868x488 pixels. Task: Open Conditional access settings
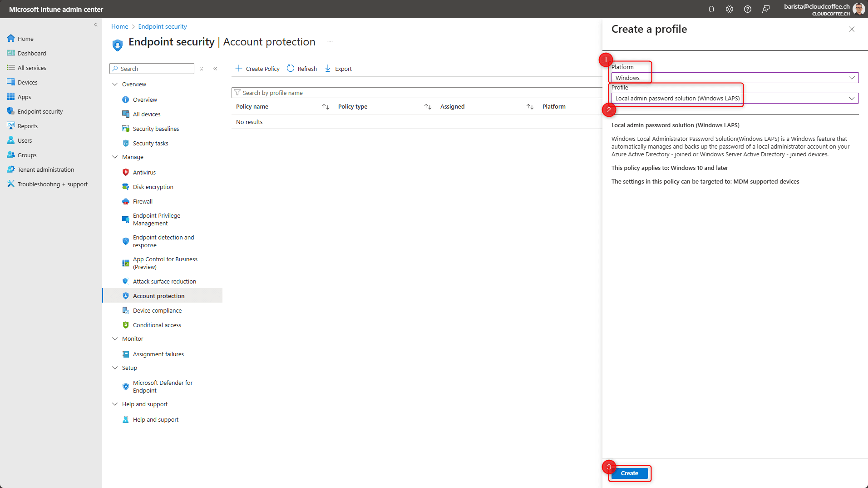coord(157,325)
